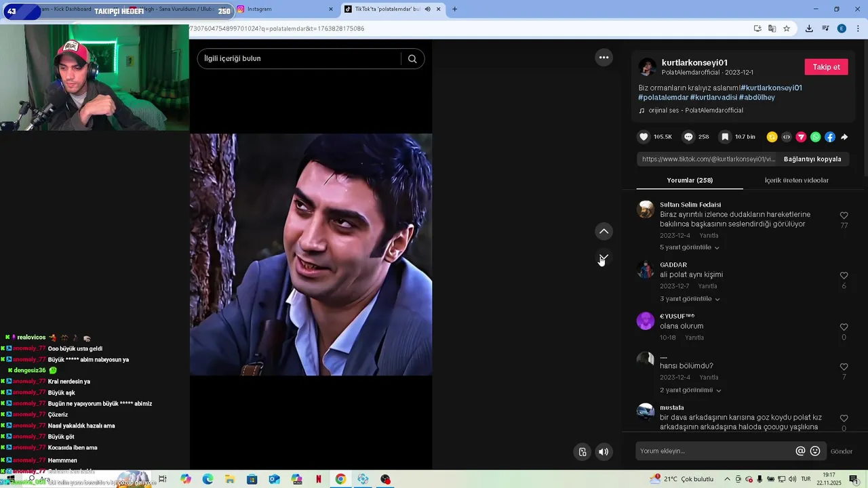Open Netflix from the taskbar
The height and width of the screenshot is (488, 868).
318,479
